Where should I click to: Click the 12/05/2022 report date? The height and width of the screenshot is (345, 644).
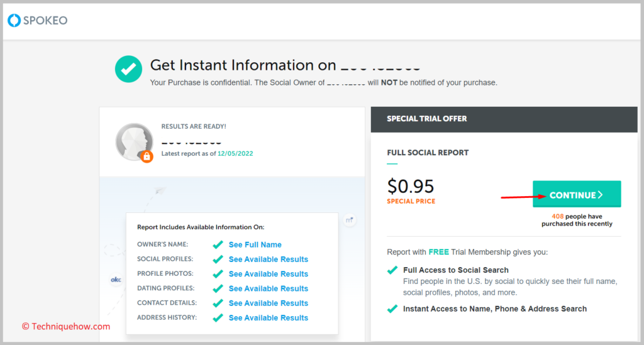(235, 153)
